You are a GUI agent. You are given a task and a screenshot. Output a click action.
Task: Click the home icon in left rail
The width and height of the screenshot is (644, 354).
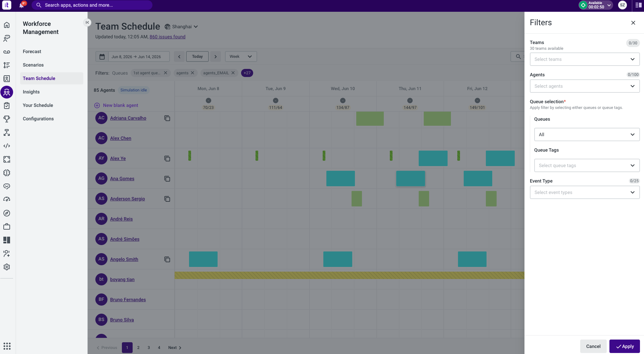coord(7,25)
